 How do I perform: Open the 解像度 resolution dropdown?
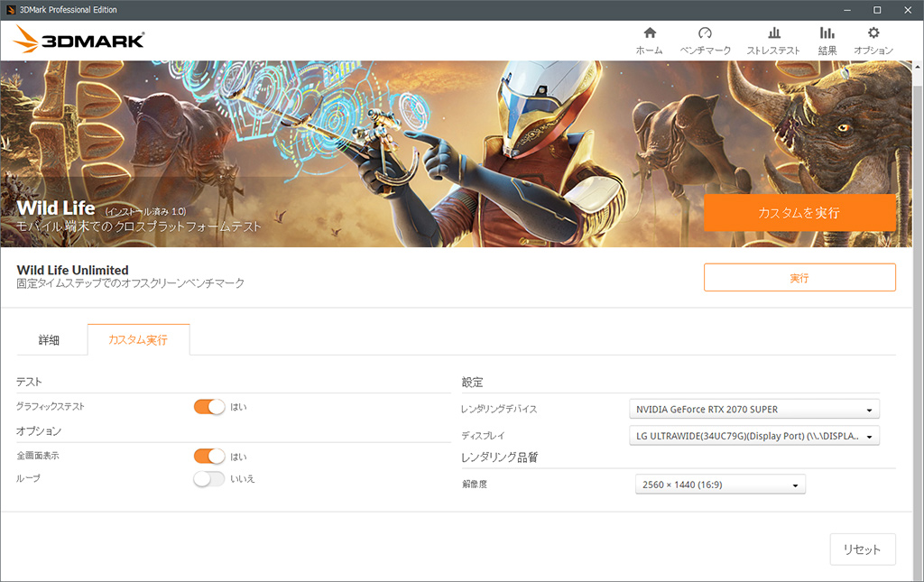[x=720, y=485]
